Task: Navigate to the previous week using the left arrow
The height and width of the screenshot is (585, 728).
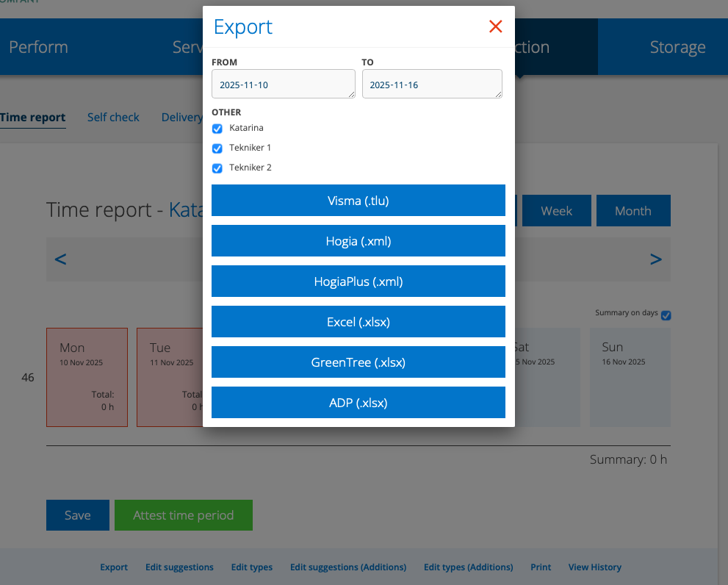Action: [60, 259]
